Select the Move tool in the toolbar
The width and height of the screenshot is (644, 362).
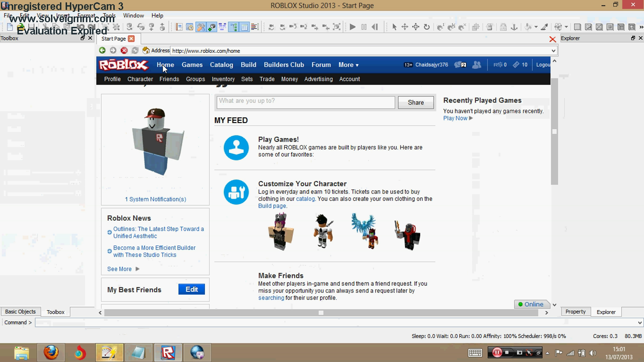[x=405, y=27]
